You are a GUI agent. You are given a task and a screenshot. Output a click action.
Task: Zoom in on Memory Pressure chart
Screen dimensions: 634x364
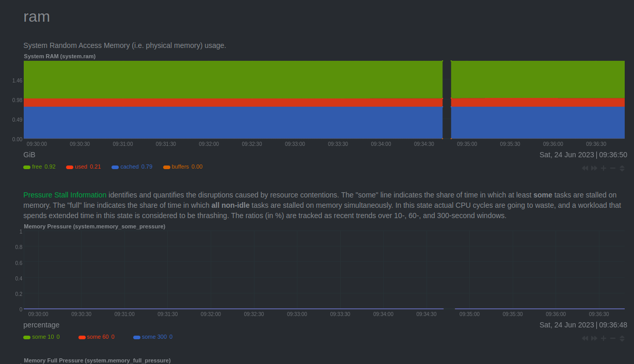click(x=604, y=338)
